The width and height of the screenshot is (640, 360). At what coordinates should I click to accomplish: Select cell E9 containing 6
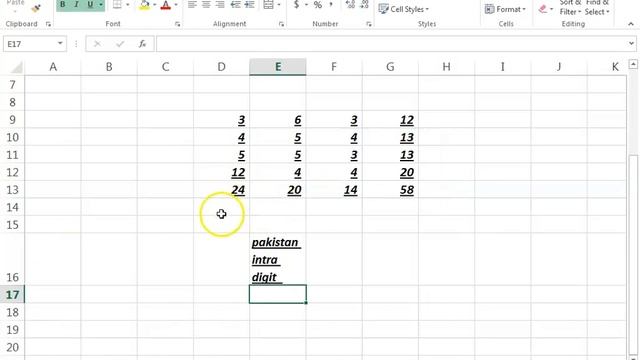pyautogui.click(x=278, y=120)
